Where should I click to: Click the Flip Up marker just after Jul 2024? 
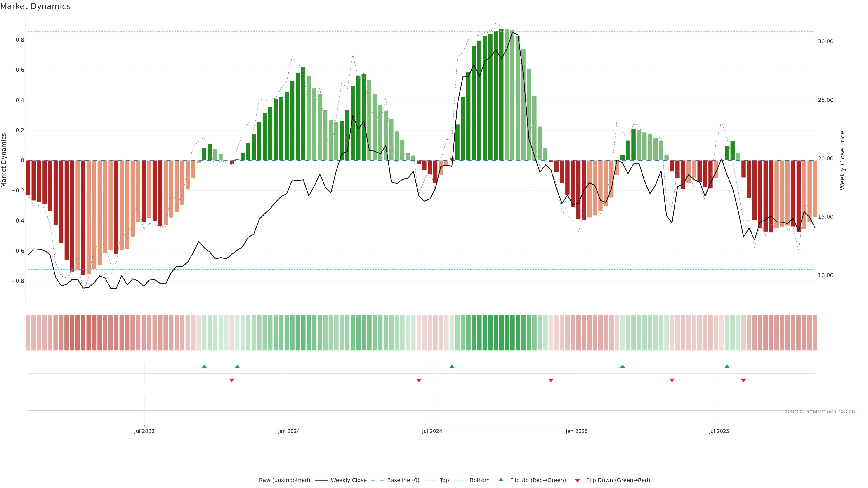tap(452, 366)
